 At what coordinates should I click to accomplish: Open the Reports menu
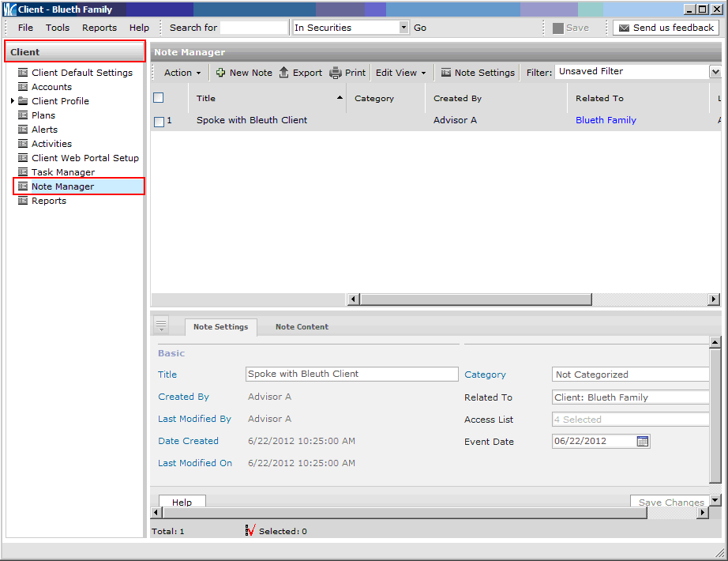click(99, 28)
